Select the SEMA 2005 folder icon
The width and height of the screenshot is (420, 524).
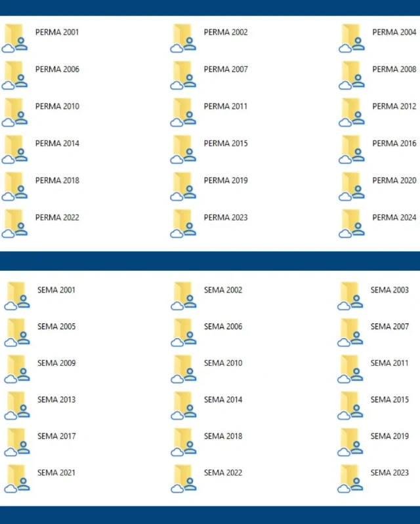click(x=17, y=332)
